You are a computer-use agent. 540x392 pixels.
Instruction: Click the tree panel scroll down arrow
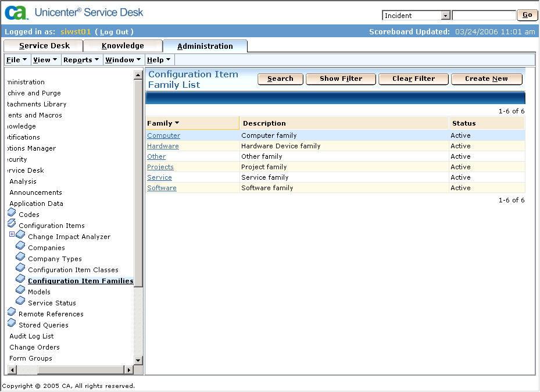(138, 361)
